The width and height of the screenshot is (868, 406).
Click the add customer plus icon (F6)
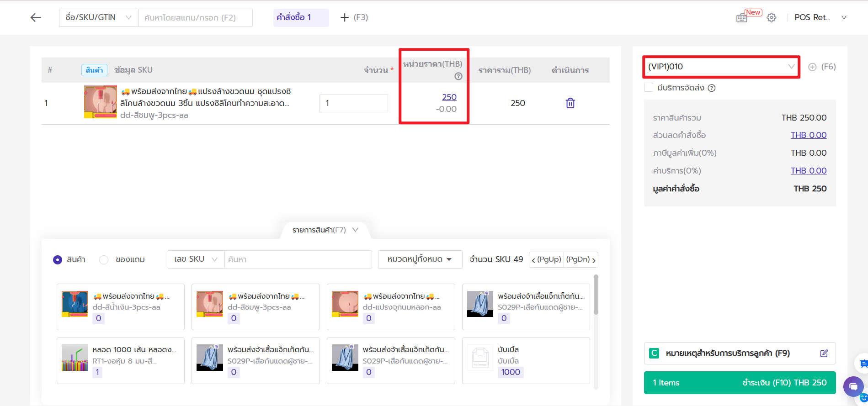click(812, 67)
